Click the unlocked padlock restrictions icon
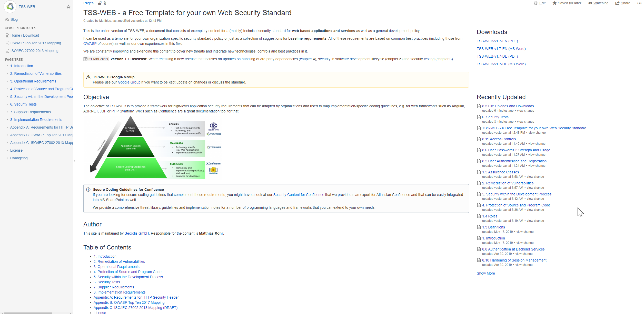 100,3
